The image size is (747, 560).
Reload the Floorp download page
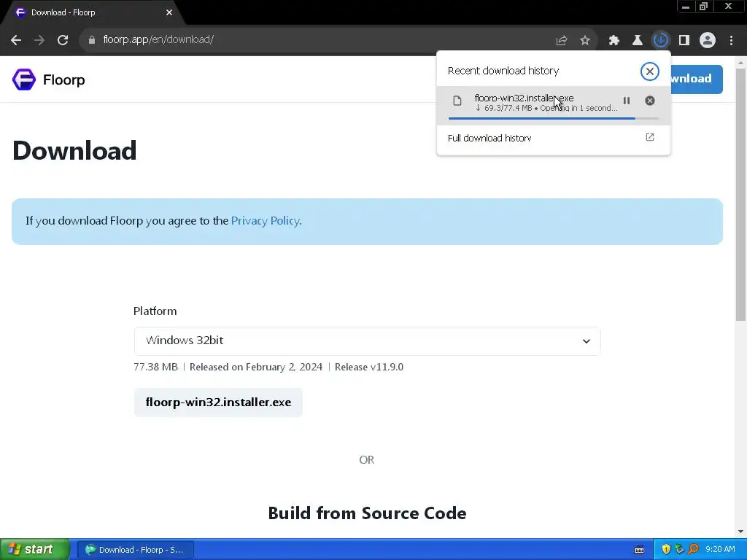pos(63,40)
